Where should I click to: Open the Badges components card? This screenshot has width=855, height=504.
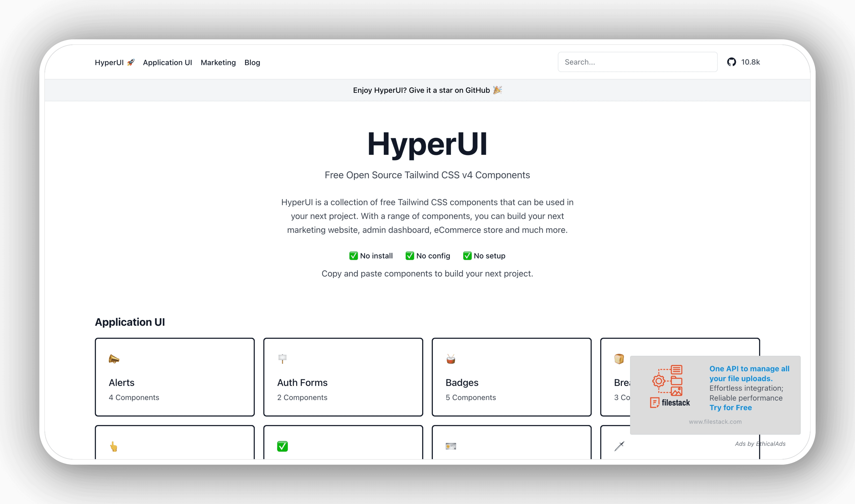tap(511, 377)
